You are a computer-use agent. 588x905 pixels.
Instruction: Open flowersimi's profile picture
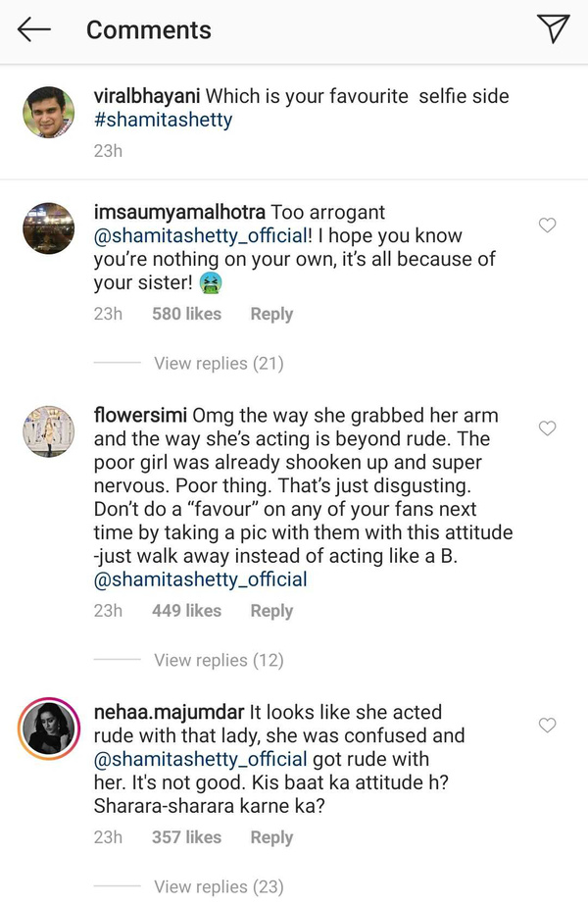point(48,432)
